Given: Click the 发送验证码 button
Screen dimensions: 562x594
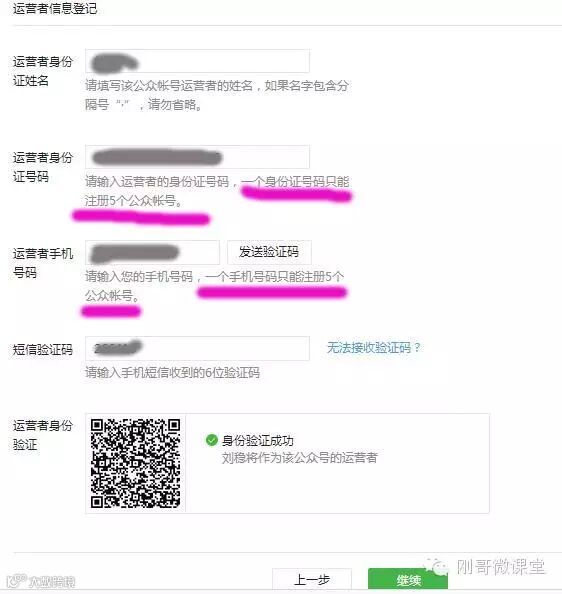Looking at the screenshot, I should coord(269,252).
